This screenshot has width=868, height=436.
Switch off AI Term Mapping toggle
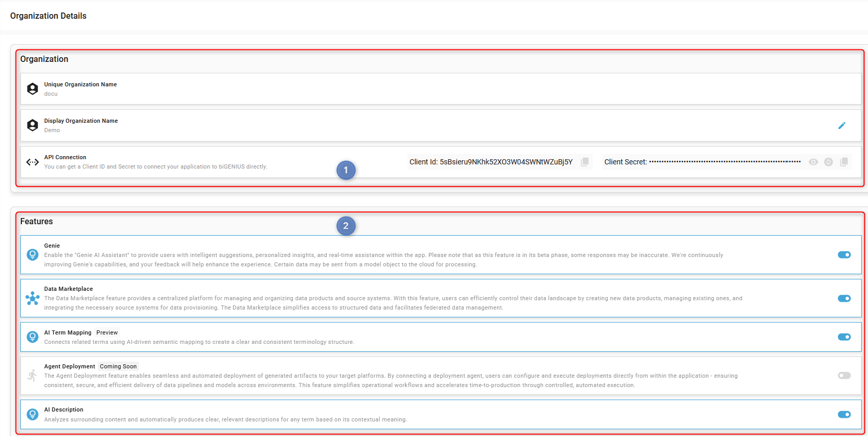click(x=844, y=337)
